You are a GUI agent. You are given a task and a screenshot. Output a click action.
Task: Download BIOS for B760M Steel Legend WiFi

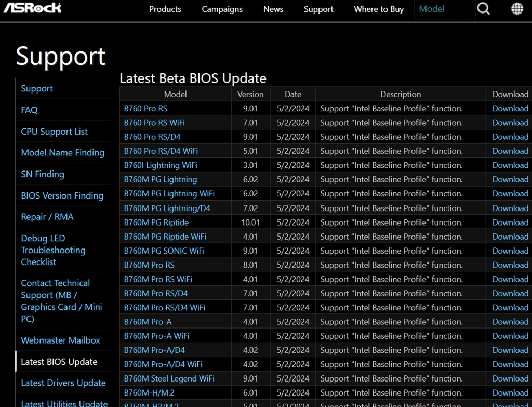[x=510, y=378]
